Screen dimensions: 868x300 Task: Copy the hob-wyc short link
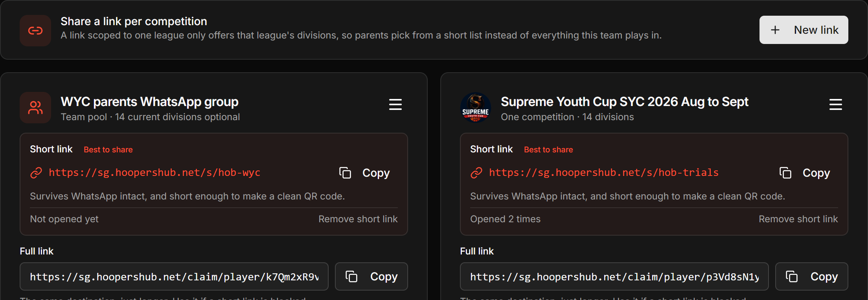tap(365, 173)
